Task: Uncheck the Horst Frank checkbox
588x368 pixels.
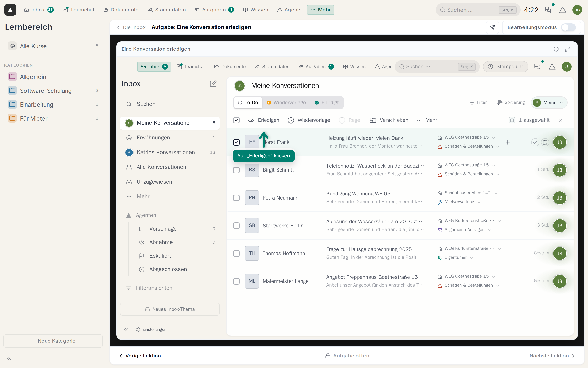Action: click(236, 142)
